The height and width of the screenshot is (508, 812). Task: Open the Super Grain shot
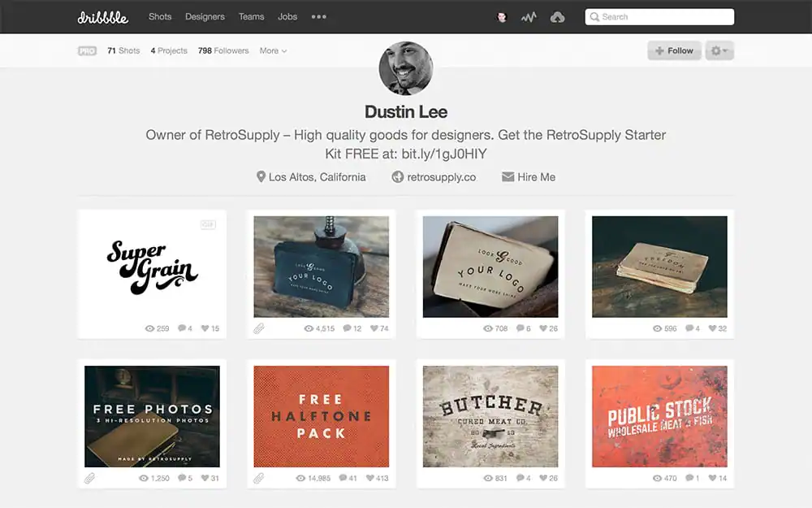tap(152, 267)
